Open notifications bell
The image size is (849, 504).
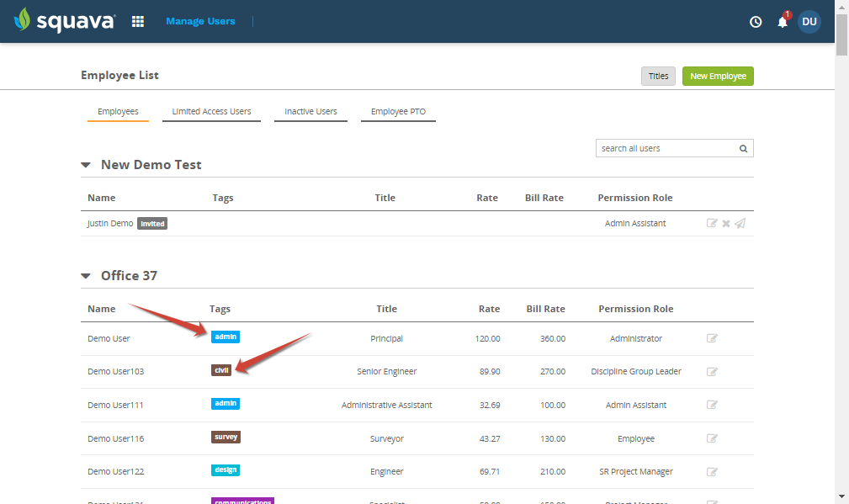tap(783, 22)
